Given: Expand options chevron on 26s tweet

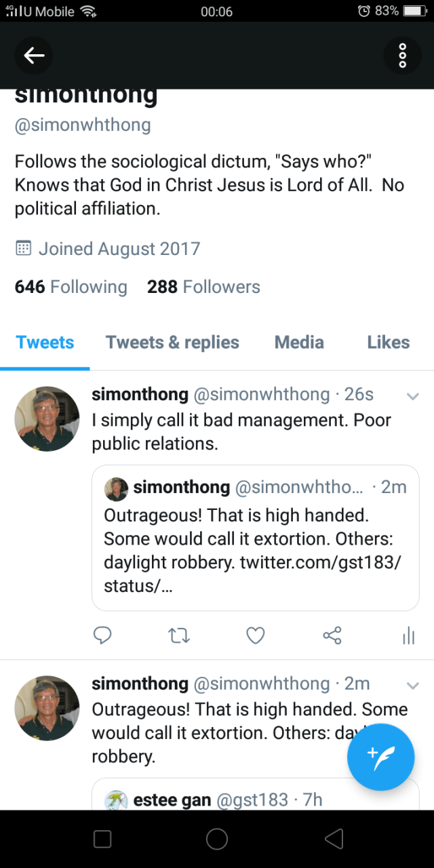Looking at the screenshot, I should tap(412, 396).
